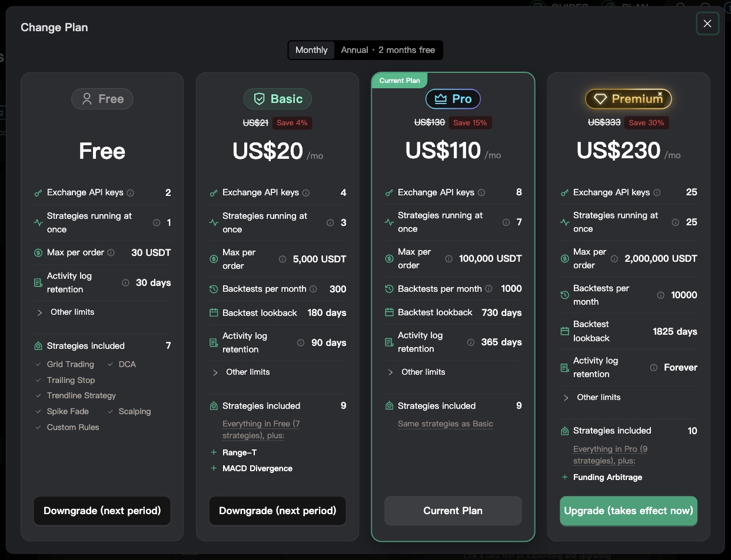Screen dimensions: 731x560
Task: Click info icon for Pro plan Max per order
Action: [449, 259]
